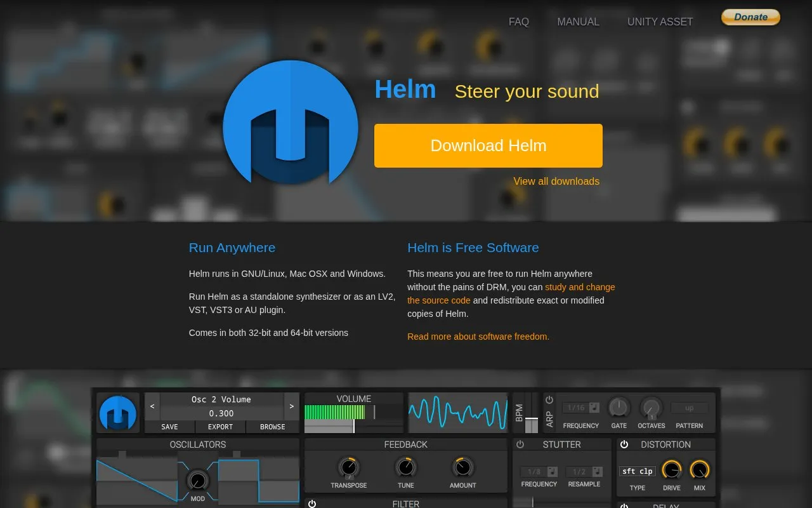Open the FAQ page
This screenshot has width=812, height=508.
click(x=519, y=22)
